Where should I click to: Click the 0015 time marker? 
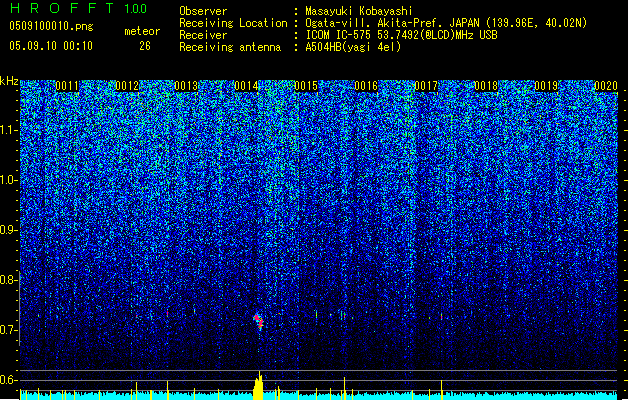[306, 86]
